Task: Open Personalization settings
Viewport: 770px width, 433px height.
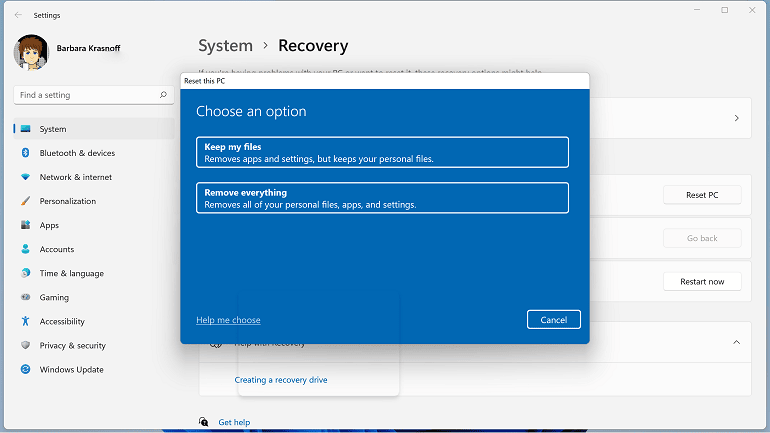Action: 94,201
